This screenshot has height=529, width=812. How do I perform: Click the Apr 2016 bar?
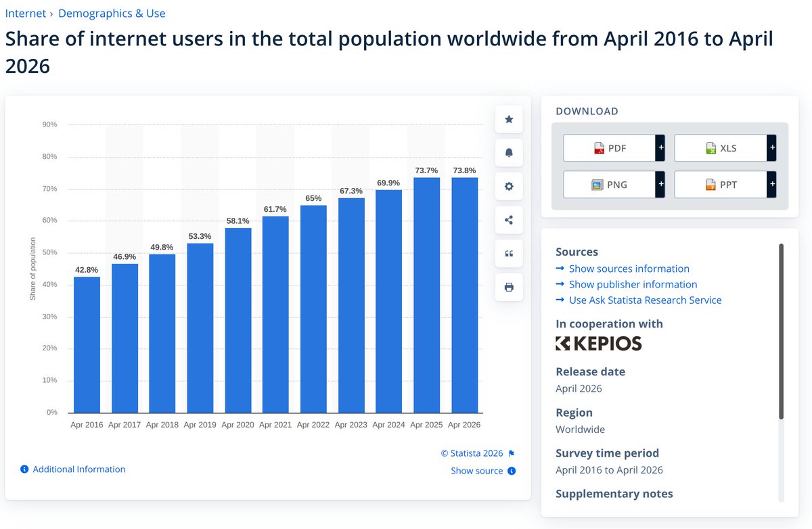tap(87, 345)
